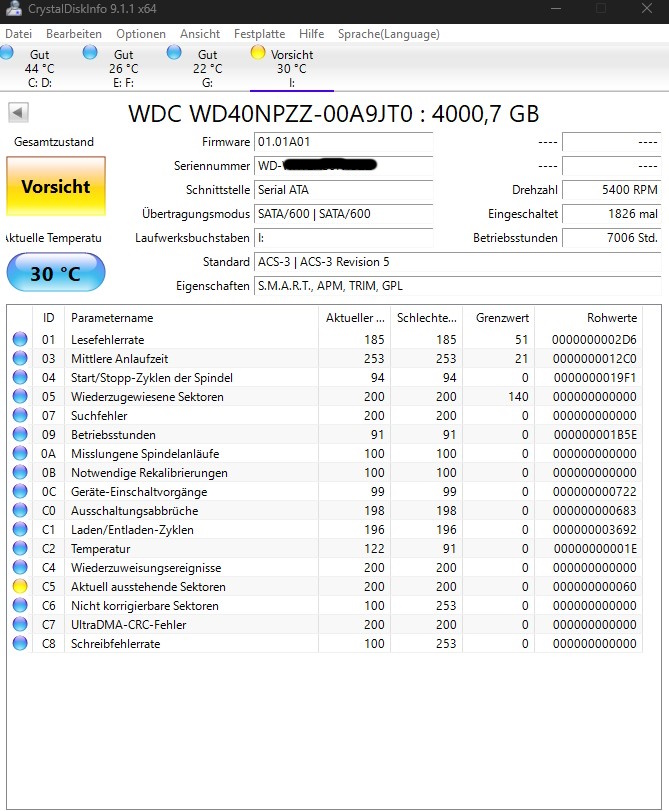Click the yellow warning orb for C5 row
The image size is (669, 811).
[20, 586]
